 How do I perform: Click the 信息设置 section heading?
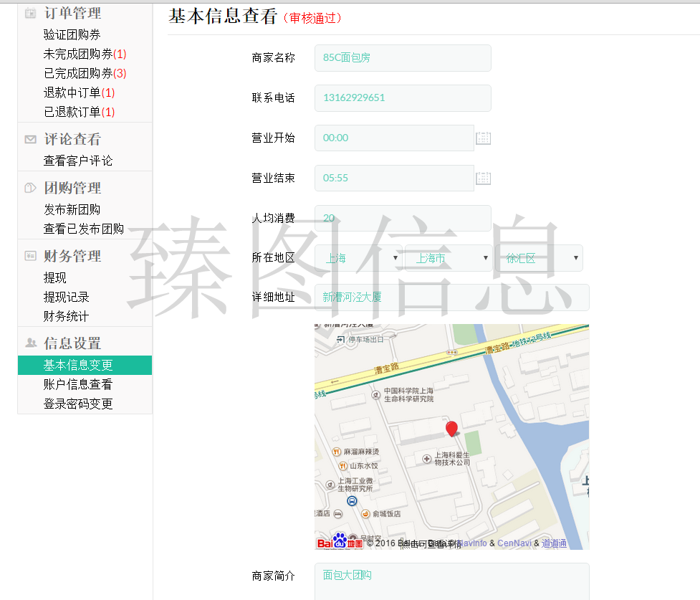click(72, 343)
